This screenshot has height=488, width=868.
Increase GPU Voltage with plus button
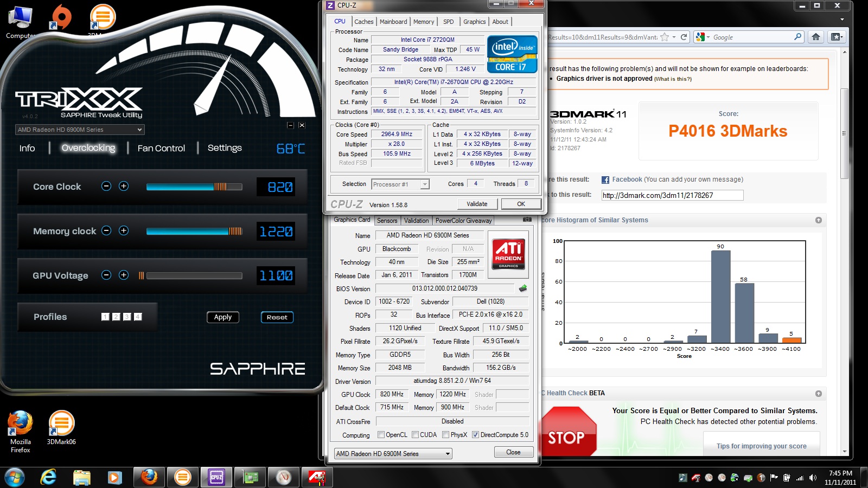pos(124,275)
